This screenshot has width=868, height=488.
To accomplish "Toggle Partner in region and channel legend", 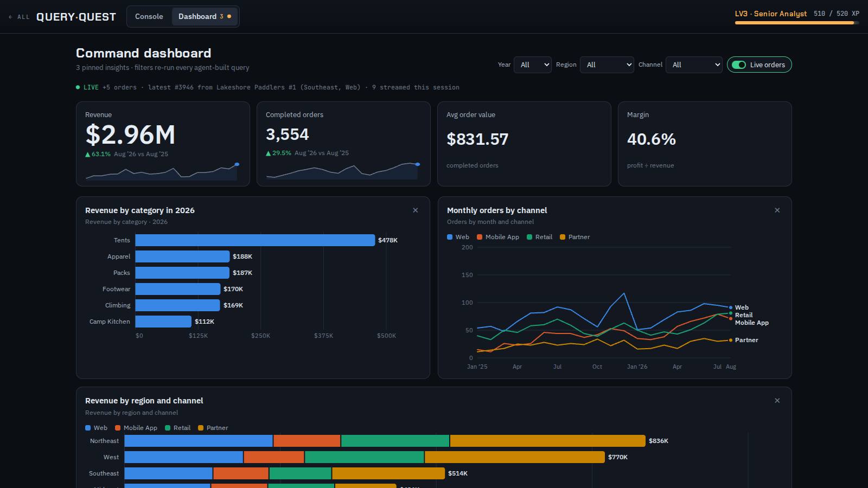I will click(x=213, y=428).
